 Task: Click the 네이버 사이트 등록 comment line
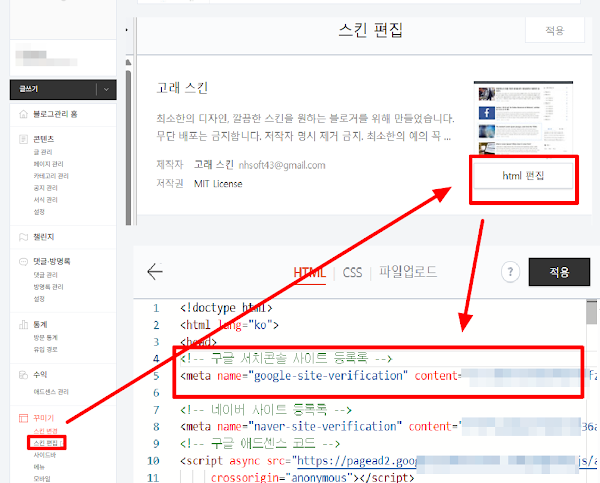(266, 410)
